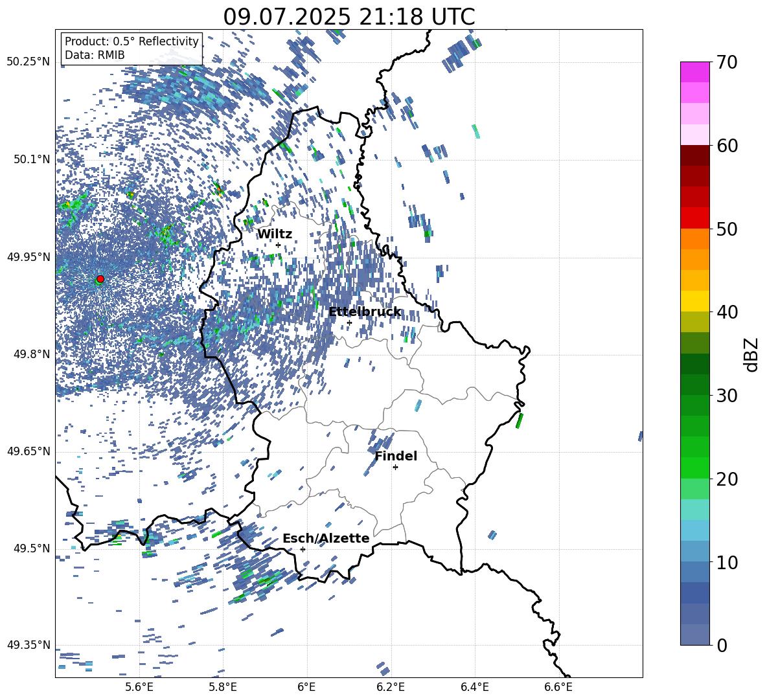767x700 pixels.
Task: Click the orange colorbar segment just below 50
Action: click(695, 238)
